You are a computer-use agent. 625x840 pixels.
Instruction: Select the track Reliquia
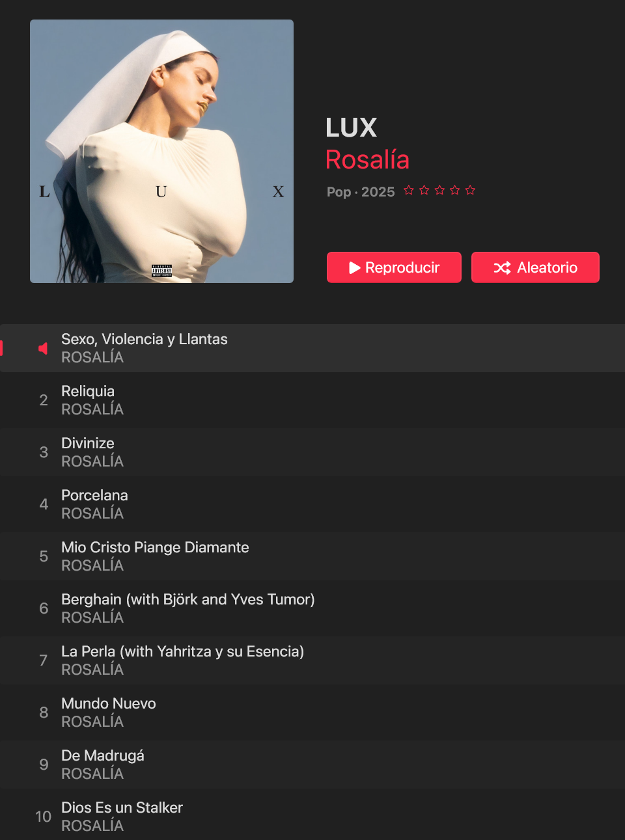pos(312,400)
